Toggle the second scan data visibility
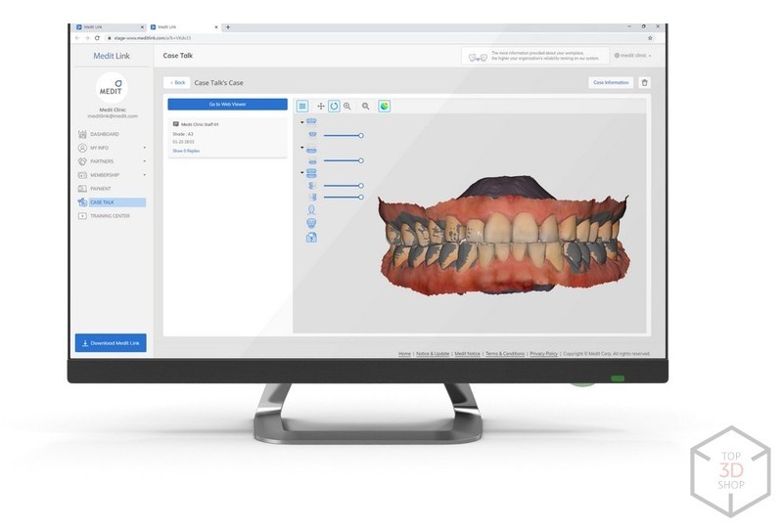783x532 pixels. [x=312, y=160]
